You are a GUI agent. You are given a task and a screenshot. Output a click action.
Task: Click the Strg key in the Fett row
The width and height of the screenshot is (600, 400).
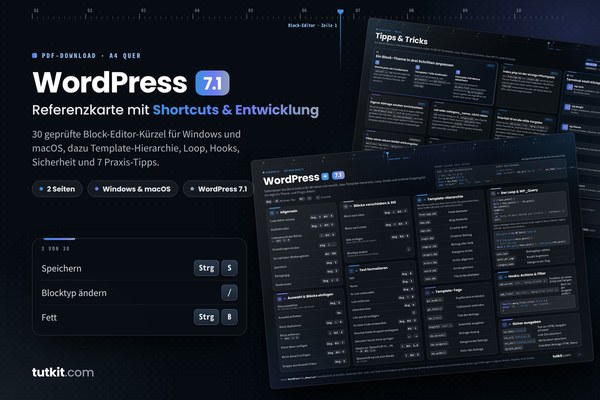click(x=206, y=317)
